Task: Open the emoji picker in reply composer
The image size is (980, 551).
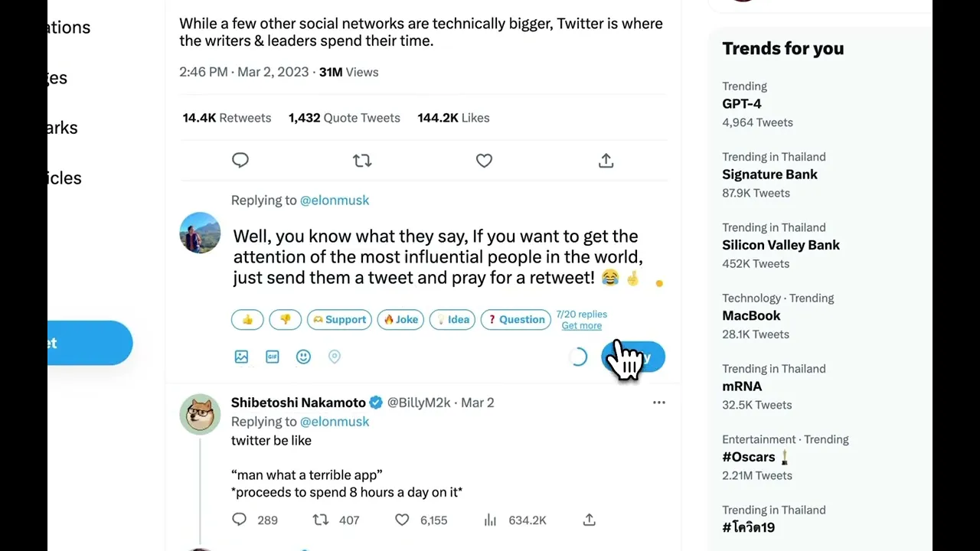Action: click(303, 357)
